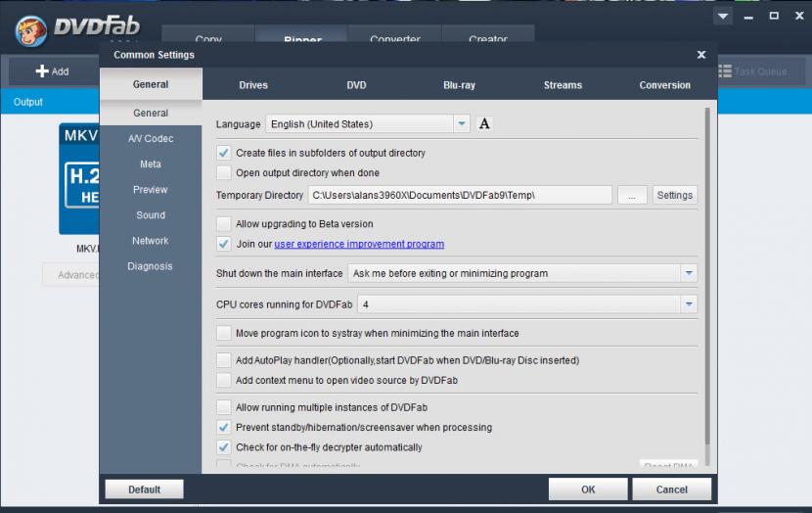The image size is (812, 513).
Task: Enable Allow upgrading to Beta version
Action: (224, 224)
